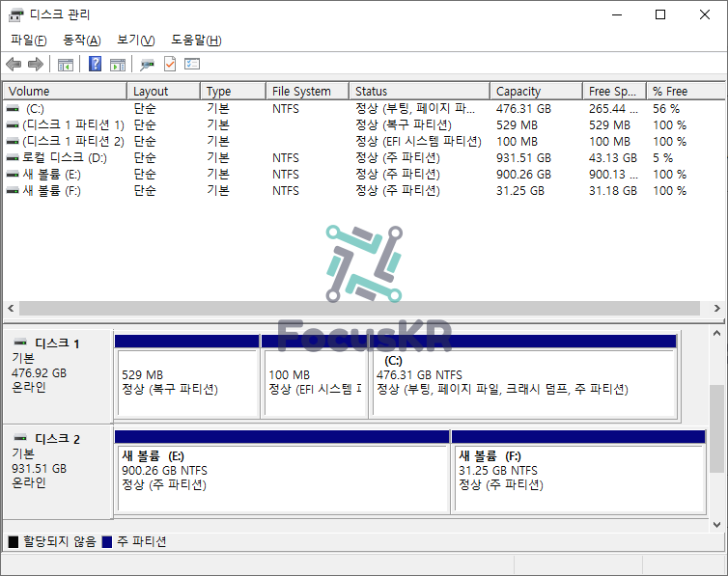This screenshot has width=728, height=576.
Task: Click the 931.51 GB capacity cell
Action: 523,158
